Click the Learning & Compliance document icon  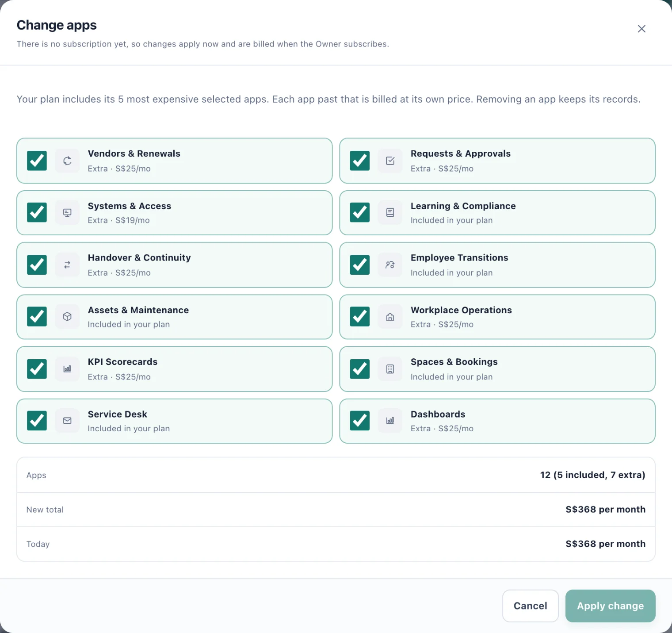click(x=390, y=213)
